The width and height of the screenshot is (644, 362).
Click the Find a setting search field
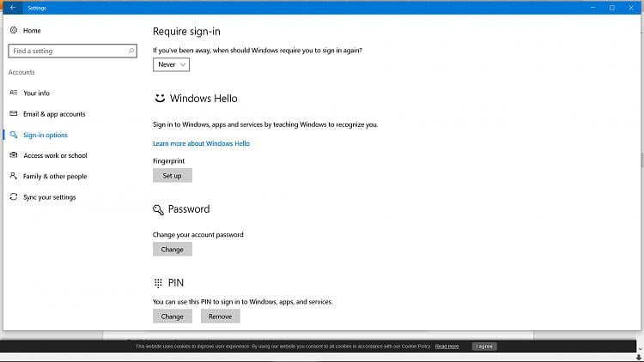pyautogui.click(x=73, y=51)
